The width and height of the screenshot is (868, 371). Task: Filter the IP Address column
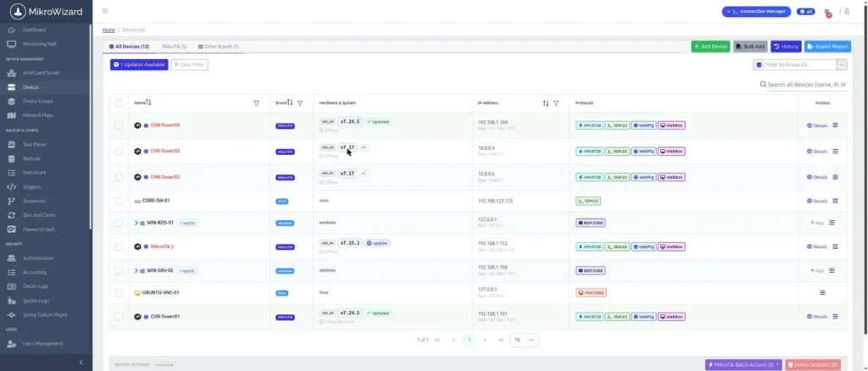556,103
